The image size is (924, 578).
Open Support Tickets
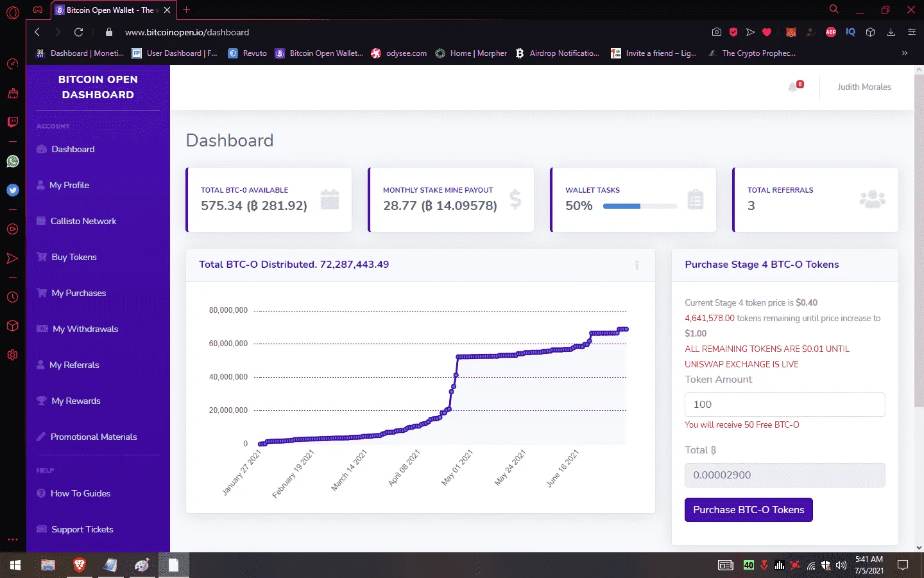click(x=81, y=529)
